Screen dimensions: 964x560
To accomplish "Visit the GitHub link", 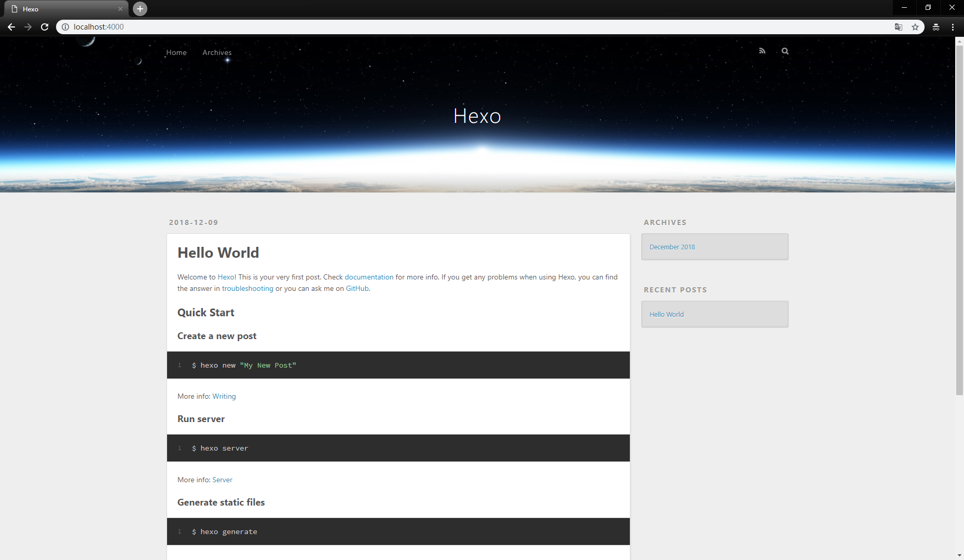I will pyautogui.click(x=357, y=288).
